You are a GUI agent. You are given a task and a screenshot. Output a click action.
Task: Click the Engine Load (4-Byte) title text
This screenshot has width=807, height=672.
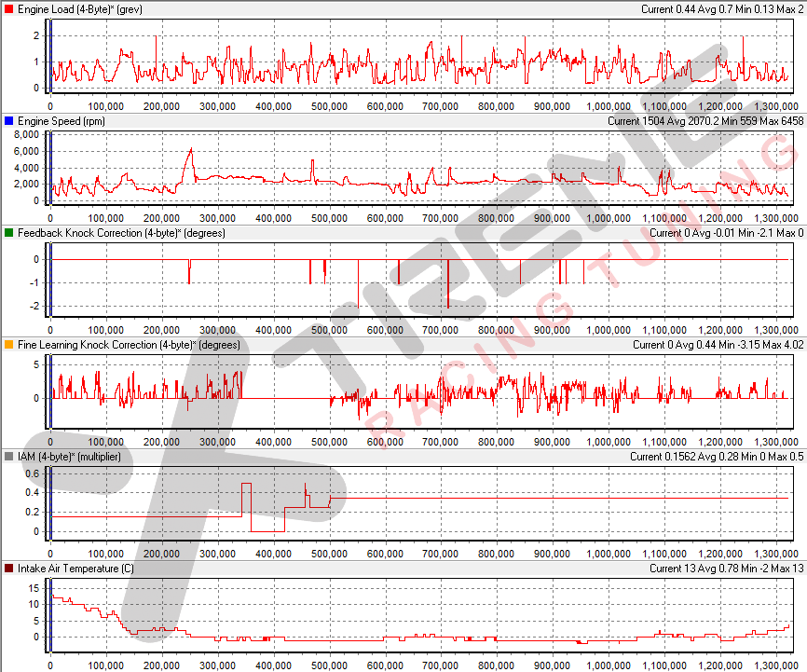coord(79,8)
